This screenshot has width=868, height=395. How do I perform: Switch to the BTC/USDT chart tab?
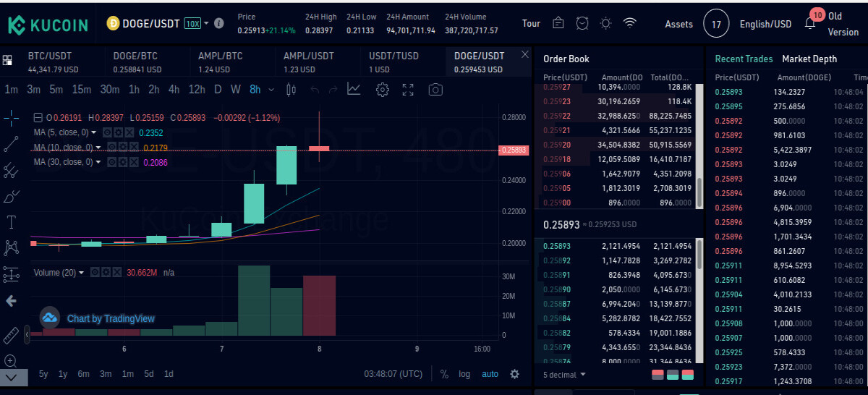click(x=61, y=62)
